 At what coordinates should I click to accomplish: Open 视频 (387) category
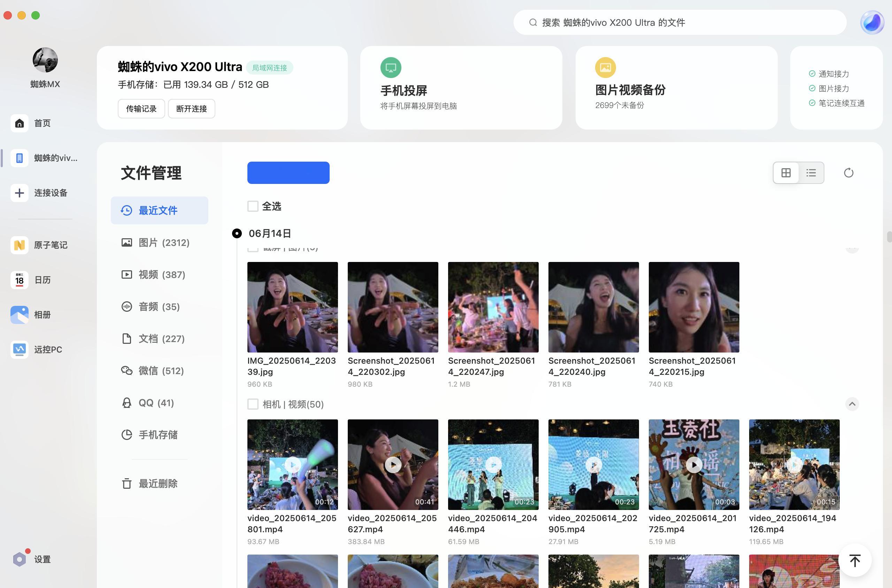[x=160, y=274]
